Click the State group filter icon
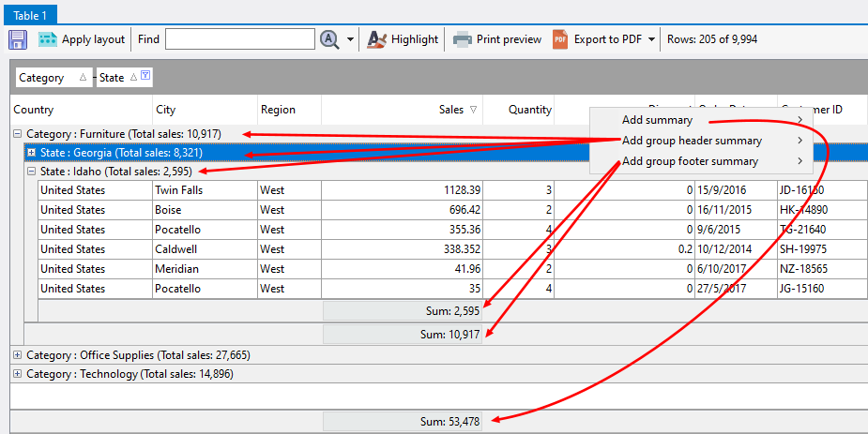This screenshot has height=434, width=868. (x=145, y=77)
